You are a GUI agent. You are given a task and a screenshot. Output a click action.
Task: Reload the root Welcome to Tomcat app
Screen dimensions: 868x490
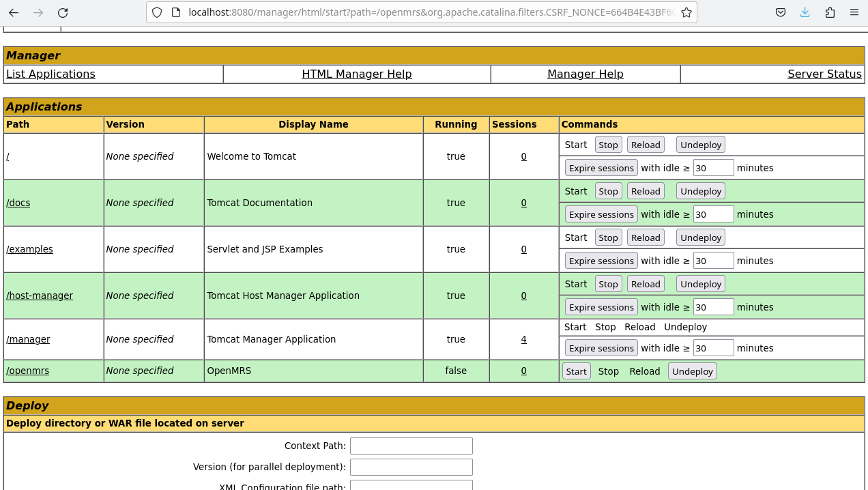click(x=646, y=145)
